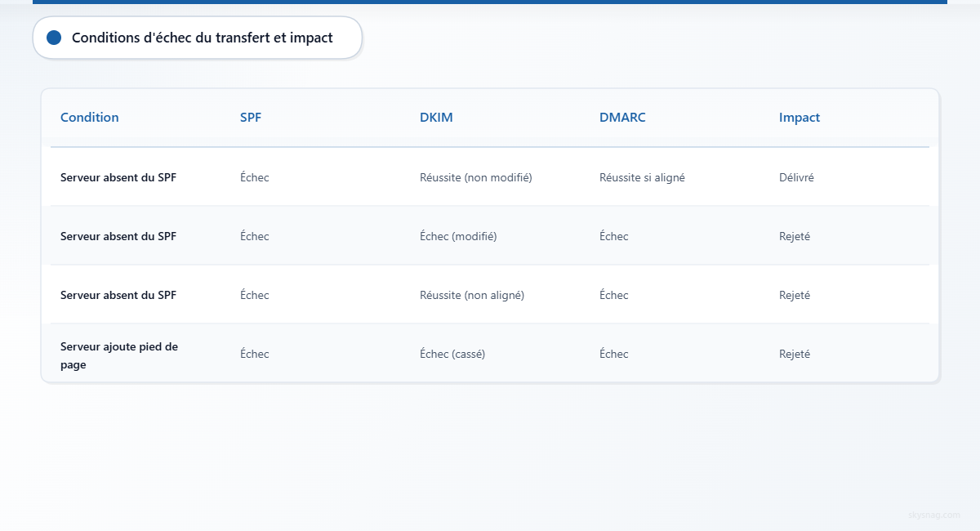Select the DMARC "Échec" cell in the "Réussite (non aligné)" row
The width and height of the screenshot is (980, 531).
(x=614, y=295)
